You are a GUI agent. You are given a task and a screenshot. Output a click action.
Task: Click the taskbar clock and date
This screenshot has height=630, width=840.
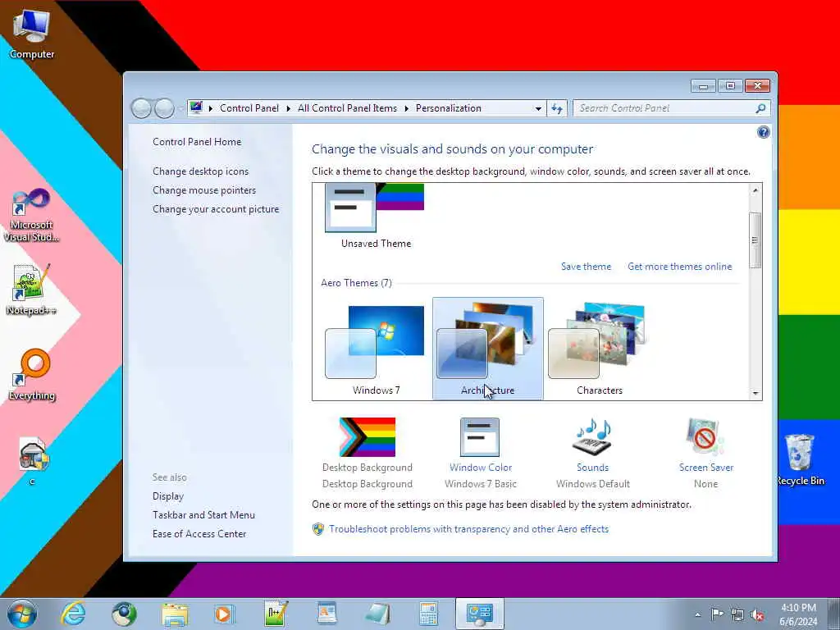point(798,614)
